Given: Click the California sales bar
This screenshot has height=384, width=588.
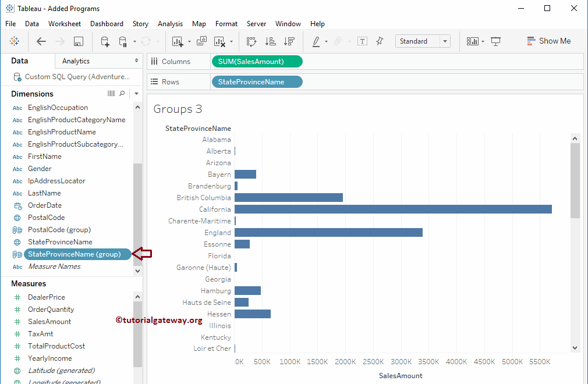Looking at the screenshot, I should pos(393,209).
